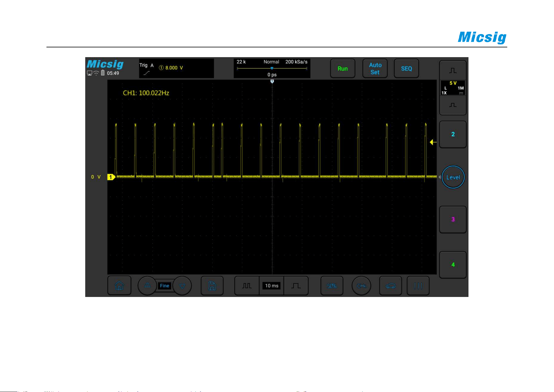The width and height of the screenshot is (554, 392).
Task: Click the 0 ps delay value
Action: tap(272, 75)
